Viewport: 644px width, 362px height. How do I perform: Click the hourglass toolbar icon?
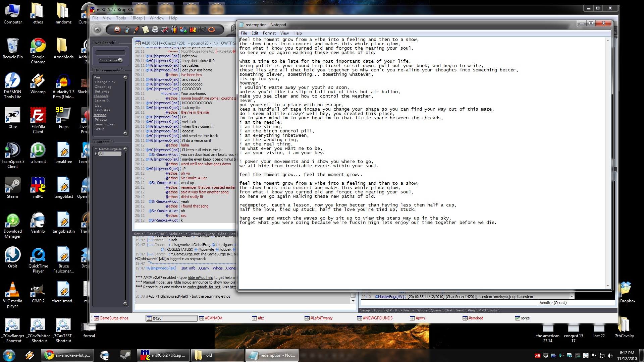tap(127, 30)
